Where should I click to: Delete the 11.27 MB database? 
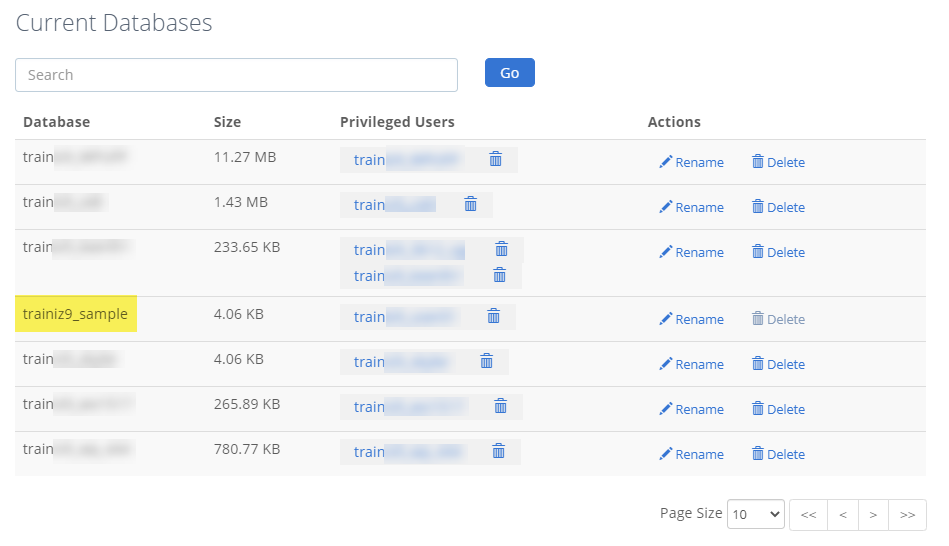point(778,162)
